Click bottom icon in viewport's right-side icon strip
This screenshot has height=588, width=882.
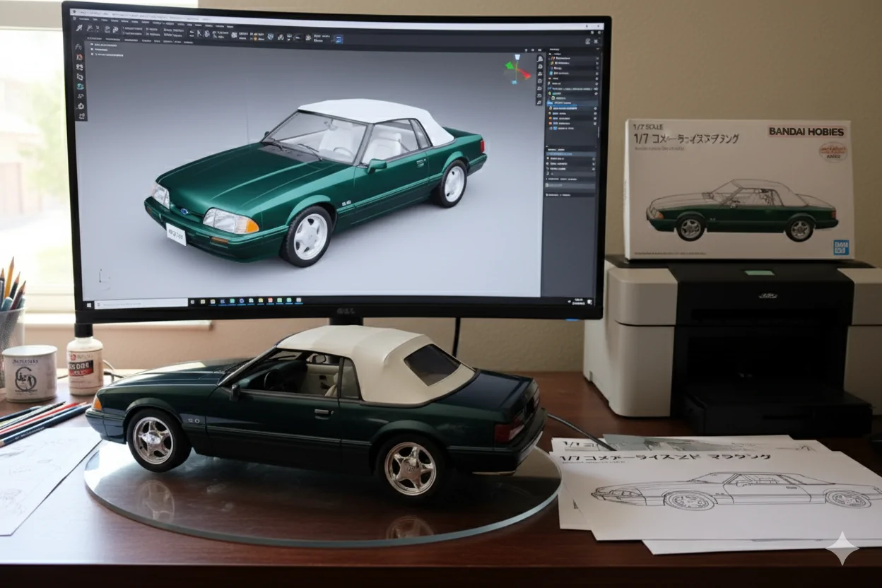tap(539, 102)
